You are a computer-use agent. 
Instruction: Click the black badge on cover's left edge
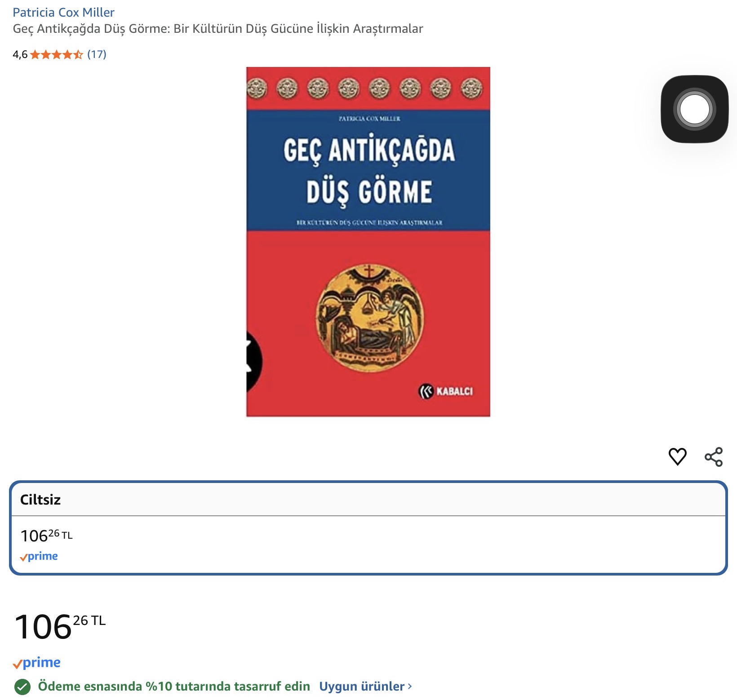(x=254, y=362)
